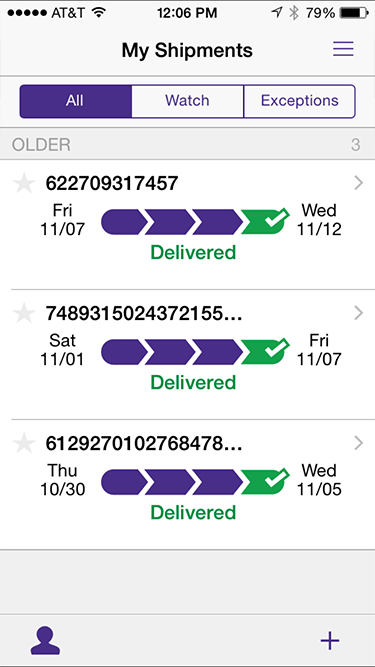Open tracking number 622709317457
Image resolution: width=375 pixels, height=667 pixels.
coord(112,183)
